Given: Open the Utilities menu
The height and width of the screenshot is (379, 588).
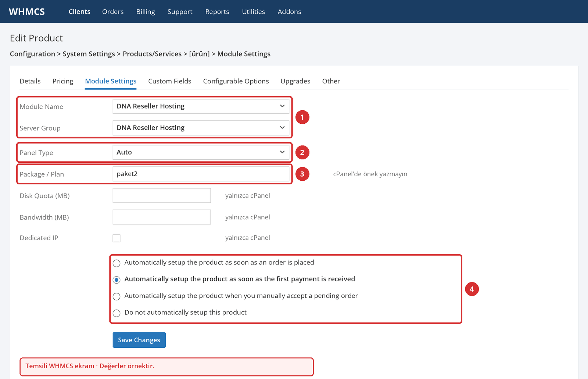Looking at the screenshot, I should point(253,12).
